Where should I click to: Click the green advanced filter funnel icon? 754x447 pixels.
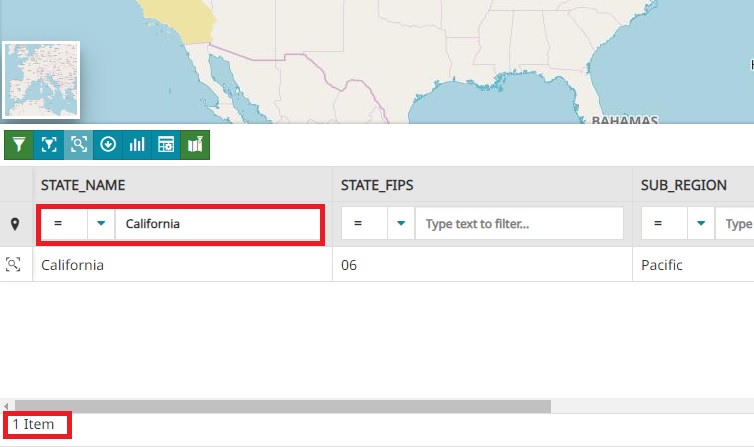[x=18, y=145]
